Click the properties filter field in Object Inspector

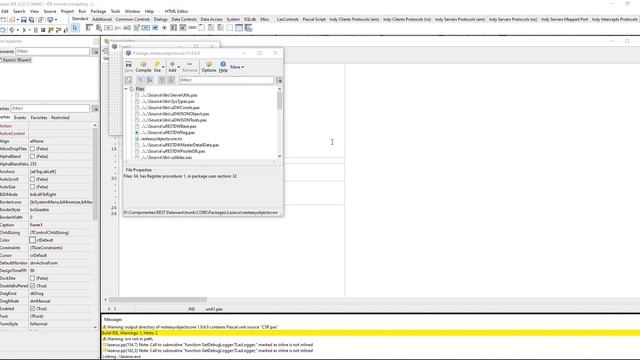point(50,108)
